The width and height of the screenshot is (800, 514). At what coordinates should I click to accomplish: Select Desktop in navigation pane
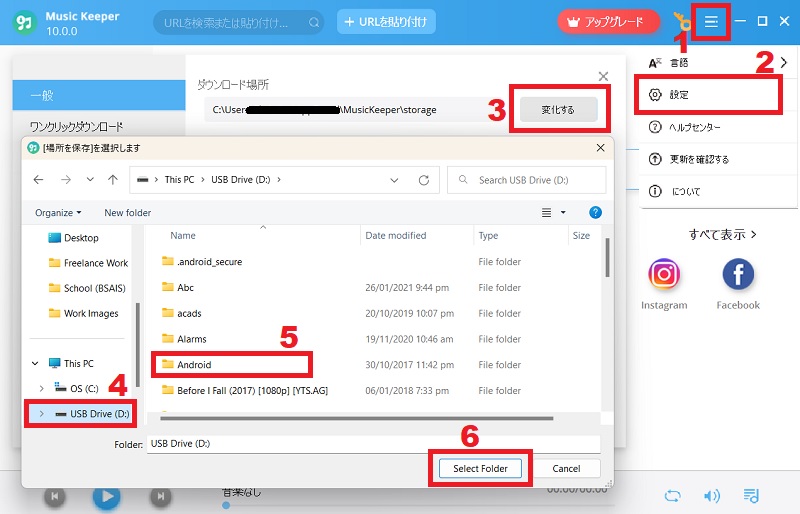tap(73, 238)
